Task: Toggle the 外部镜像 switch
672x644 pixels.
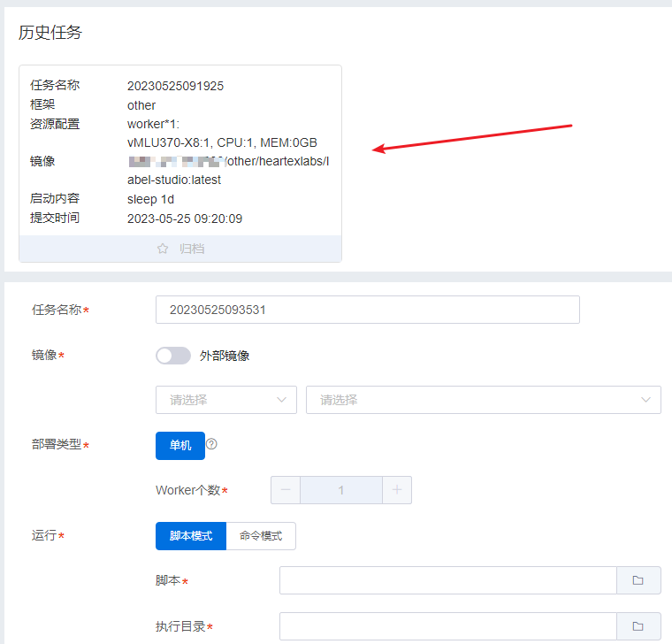Action: coord(173,356)
